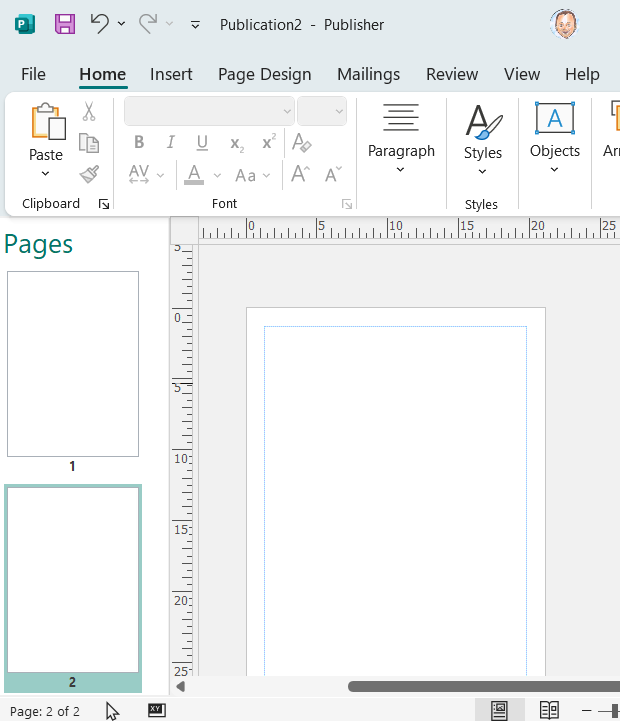
Task: Click the vertical ruler
Action: tap(182, 460)
